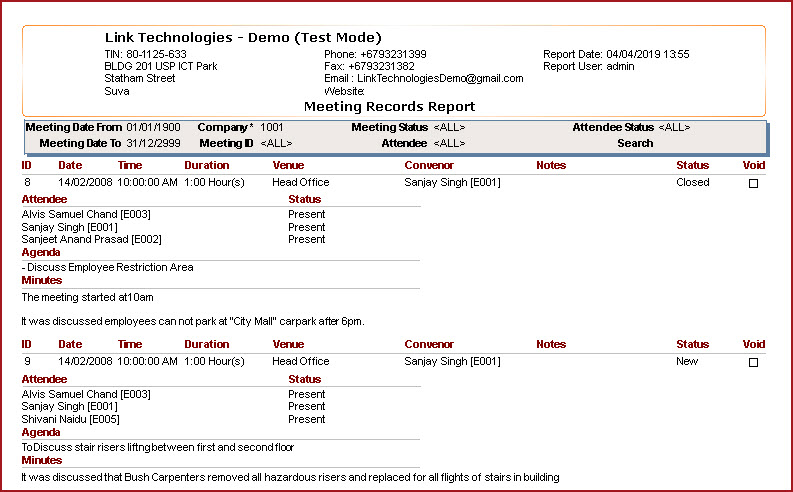Click the Discuss Employee Restriction Area agenda
Screen dimensions: 793x492
(108, 268)
